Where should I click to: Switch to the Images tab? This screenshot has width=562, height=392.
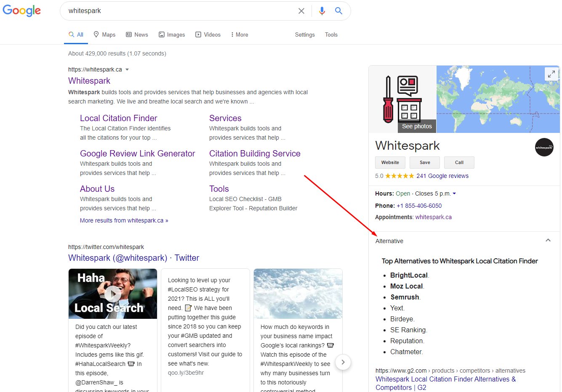point(172,35)
